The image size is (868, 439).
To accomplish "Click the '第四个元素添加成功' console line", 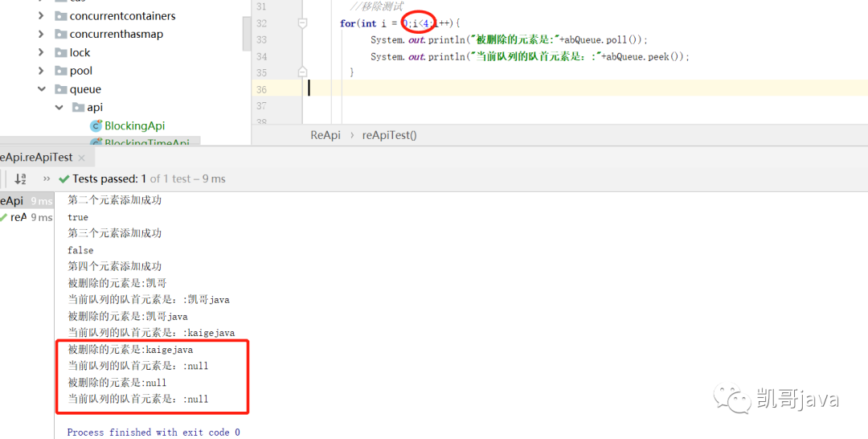I will 115,266.
